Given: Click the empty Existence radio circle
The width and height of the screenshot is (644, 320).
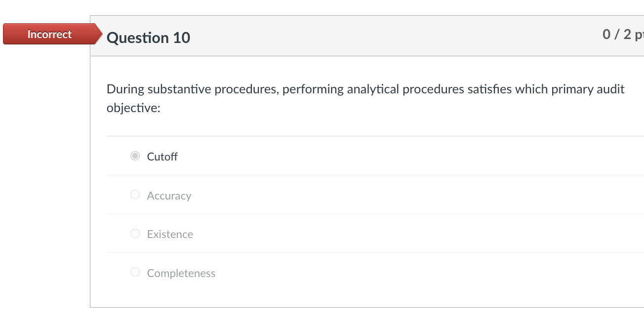Looking at the screenshot, I should click(135, 233).
